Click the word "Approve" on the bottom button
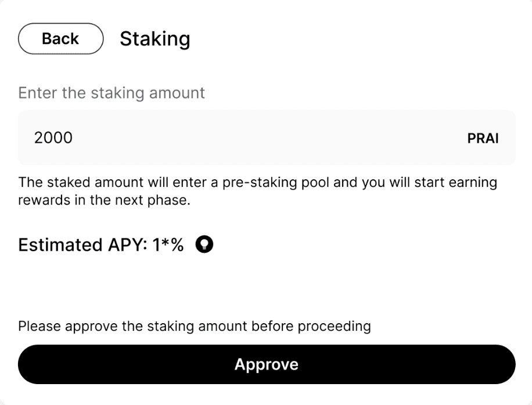This screenshot has height=405, width=532. coord(267,364)
